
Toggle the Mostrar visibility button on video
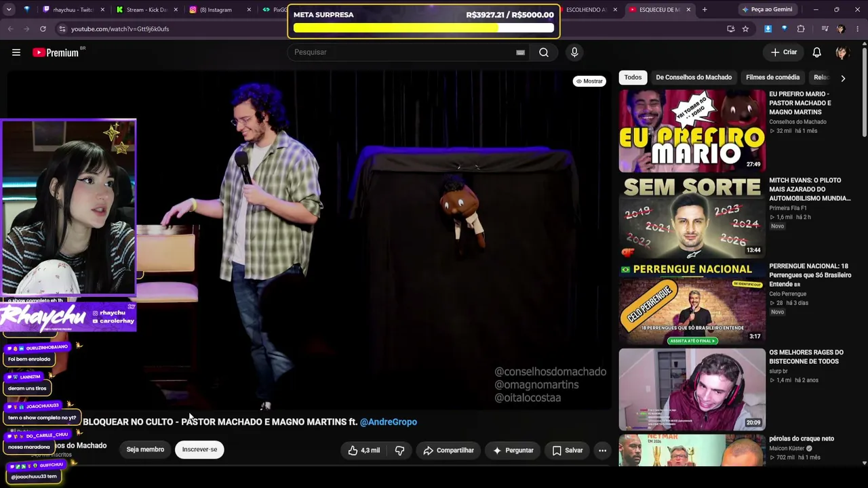(589, 81)
